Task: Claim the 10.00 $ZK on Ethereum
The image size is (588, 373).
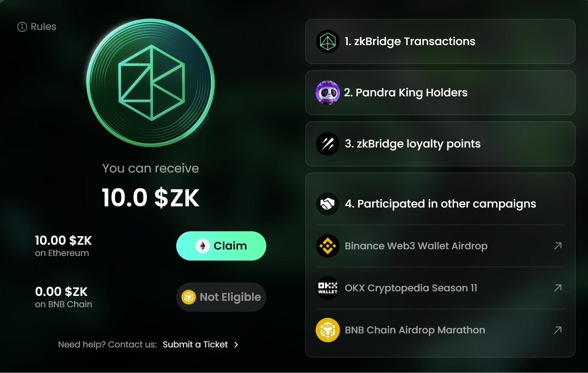Action: pyautogui.click(x=221, y=246)
